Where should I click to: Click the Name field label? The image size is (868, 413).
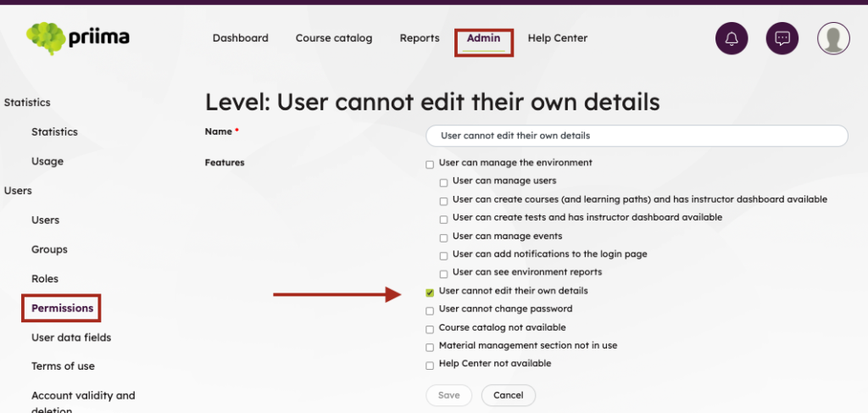tap(218, 131)
